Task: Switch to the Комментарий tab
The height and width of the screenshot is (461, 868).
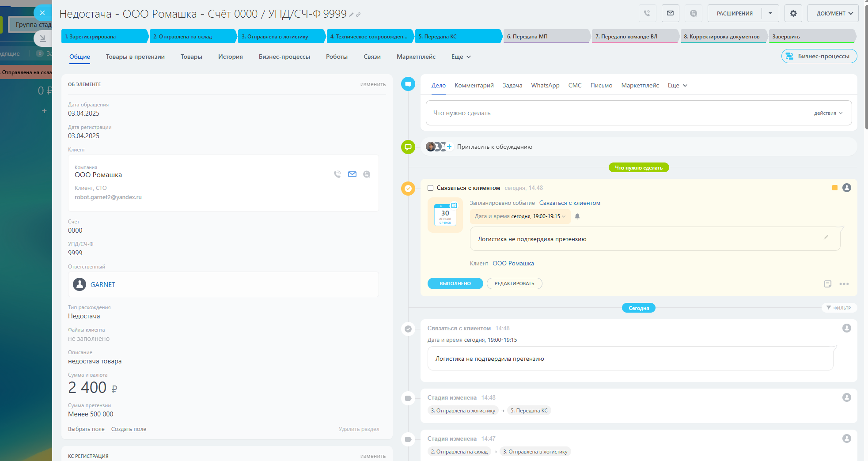Action: 474,85
